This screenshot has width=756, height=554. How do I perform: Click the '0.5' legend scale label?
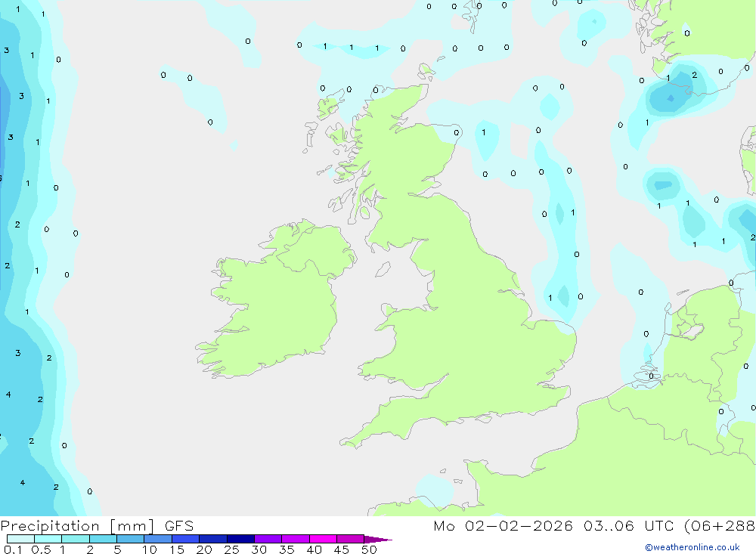(x=41, y=549)
